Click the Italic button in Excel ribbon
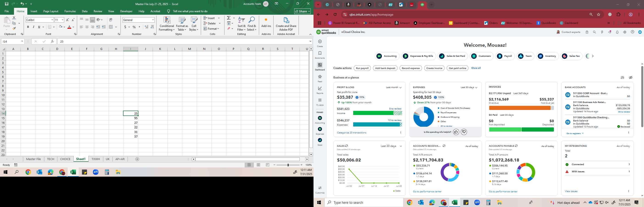The width and height of the screenshot is (644, 207). 34,27
